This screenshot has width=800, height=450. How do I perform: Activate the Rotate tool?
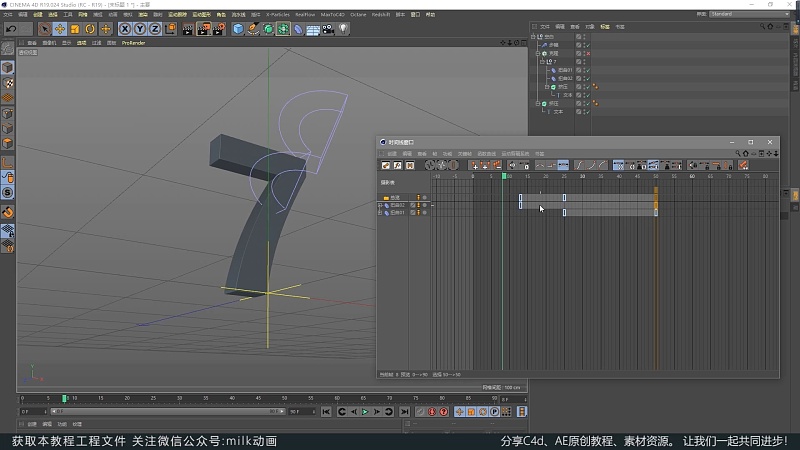click(90, 29)
